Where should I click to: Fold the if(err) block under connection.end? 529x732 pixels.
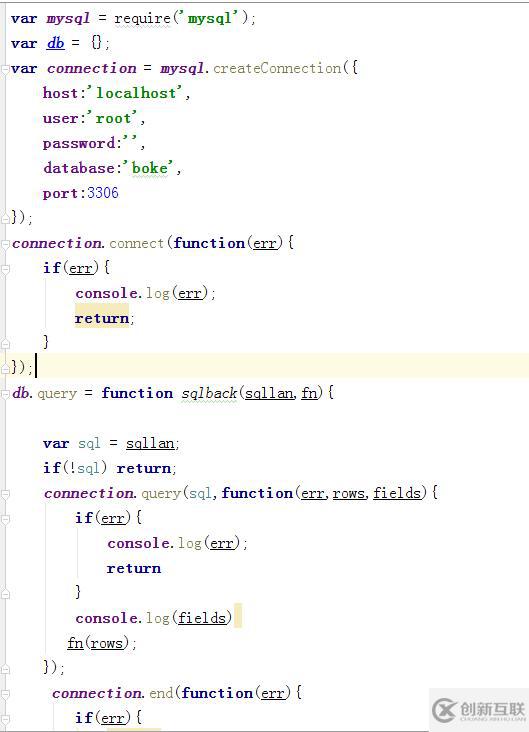5,719
